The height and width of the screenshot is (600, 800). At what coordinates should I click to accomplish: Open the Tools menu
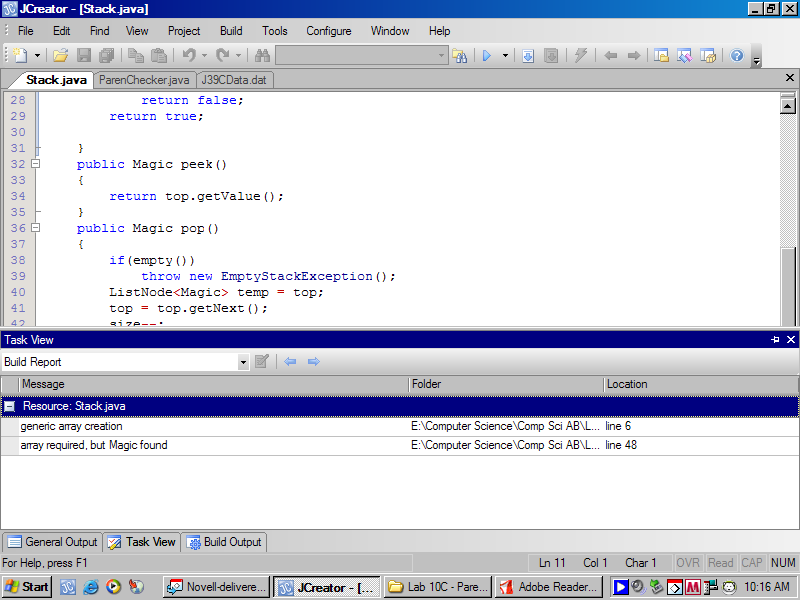(x=274, y=31)
